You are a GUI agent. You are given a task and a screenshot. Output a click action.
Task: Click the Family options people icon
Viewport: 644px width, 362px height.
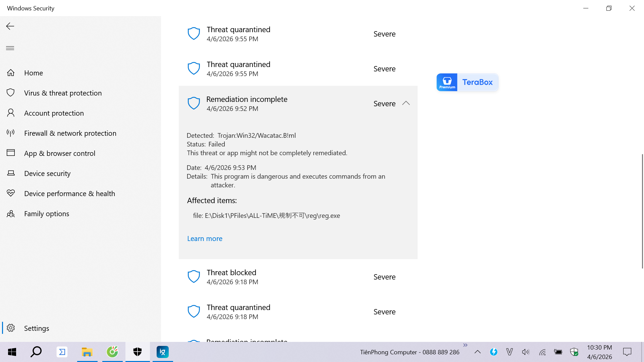[x=11, y=214]
